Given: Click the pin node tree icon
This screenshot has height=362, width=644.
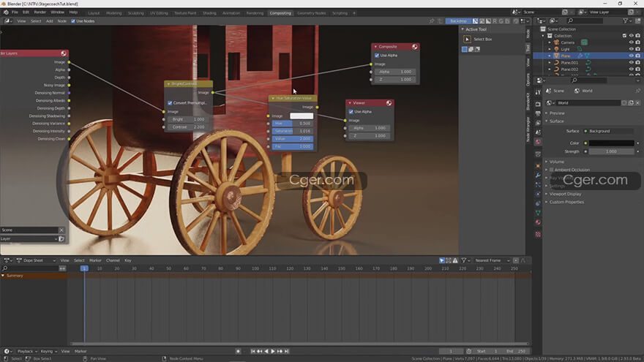Looking at the screenshot, I should coord(432,21).
